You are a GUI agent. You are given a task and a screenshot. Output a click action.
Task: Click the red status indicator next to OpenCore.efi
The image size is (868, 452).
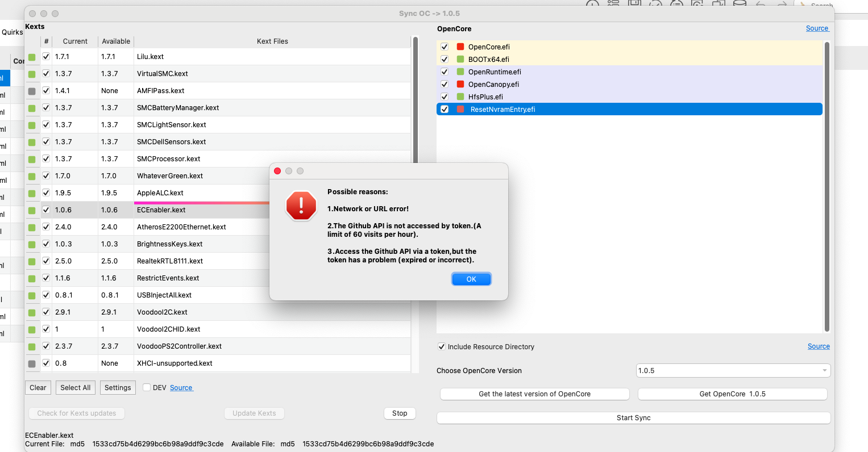coord(460,47)
